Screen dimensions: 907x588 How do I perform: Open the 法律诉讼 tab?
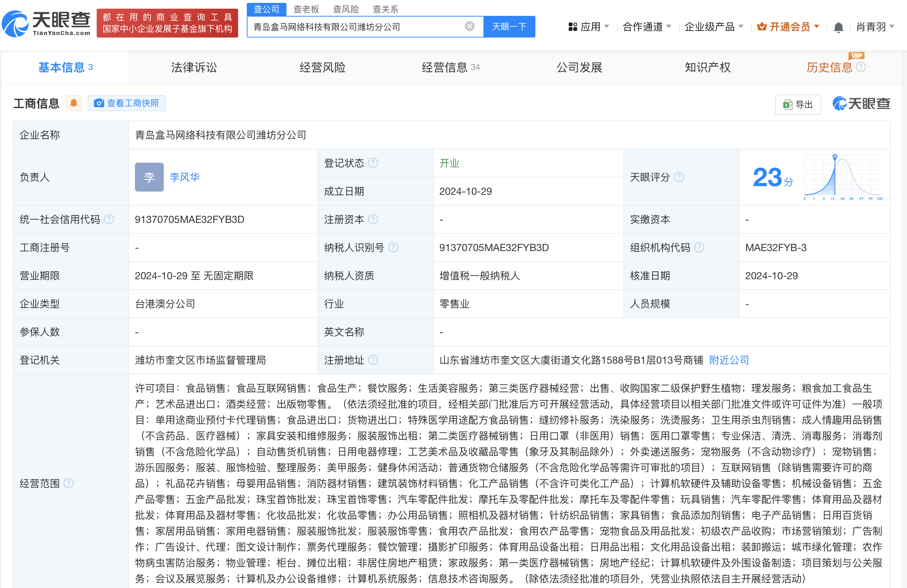(194, 67)
